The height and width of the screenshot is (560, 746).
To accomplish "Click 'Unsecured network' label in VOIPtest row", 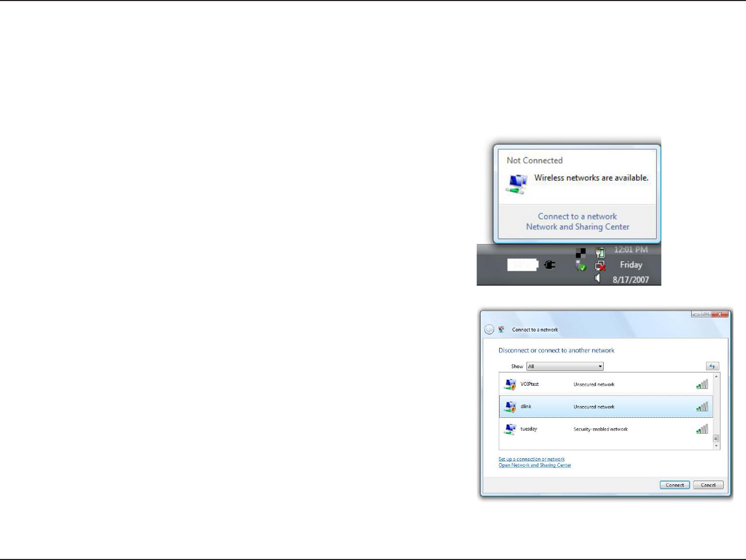I will point(594,385).
